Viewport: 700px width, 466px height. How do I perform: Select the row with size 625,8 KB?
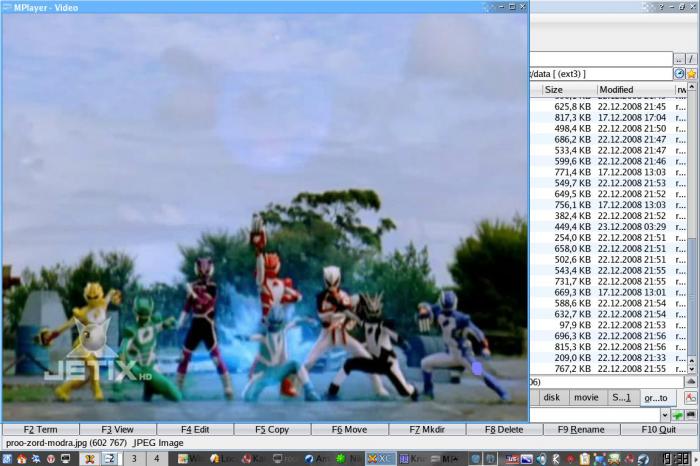[x=608, y=107]
